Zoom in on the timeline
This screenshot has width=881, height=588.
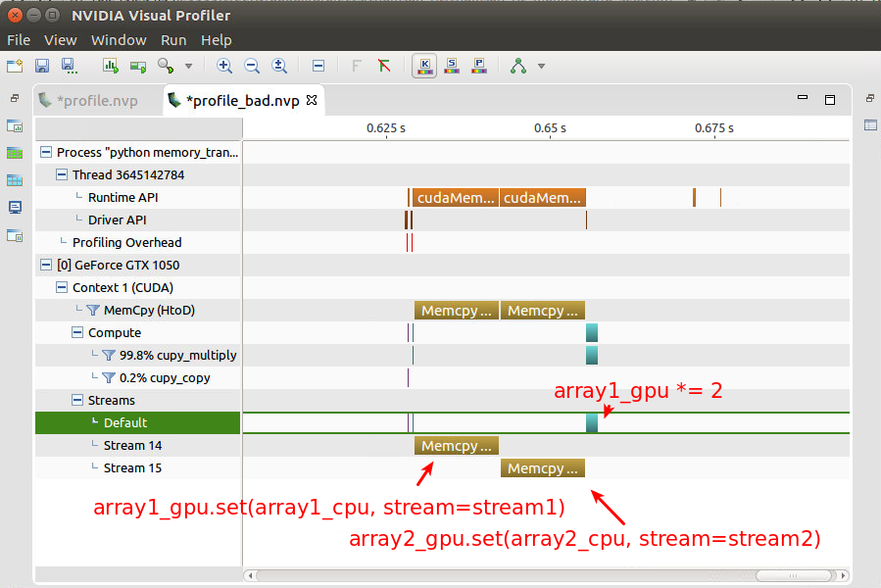(223, 66)
